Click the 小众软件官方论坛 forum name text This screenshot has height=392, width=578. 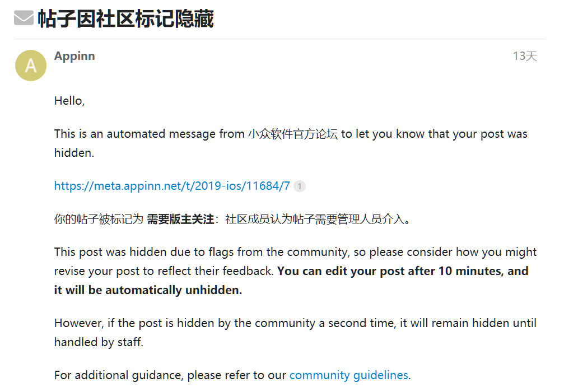tap(293, 134)
